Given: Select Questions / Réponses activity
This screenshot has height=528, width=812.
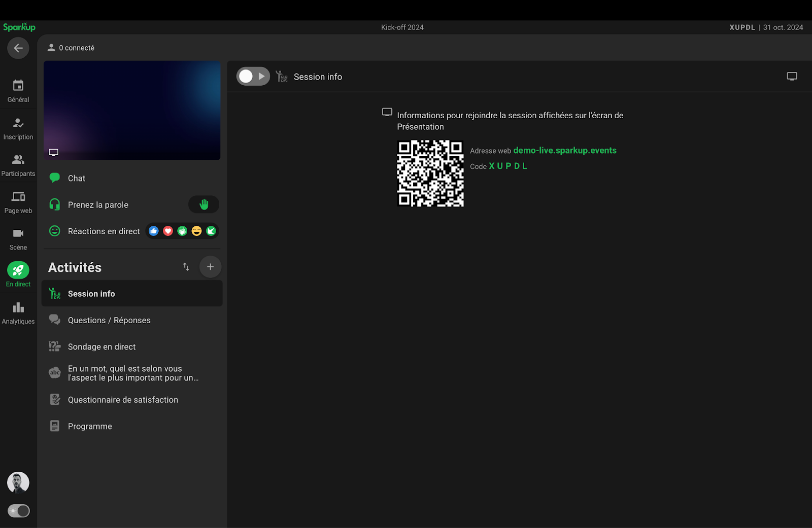Looking at the screenshot, I should 109,320.
